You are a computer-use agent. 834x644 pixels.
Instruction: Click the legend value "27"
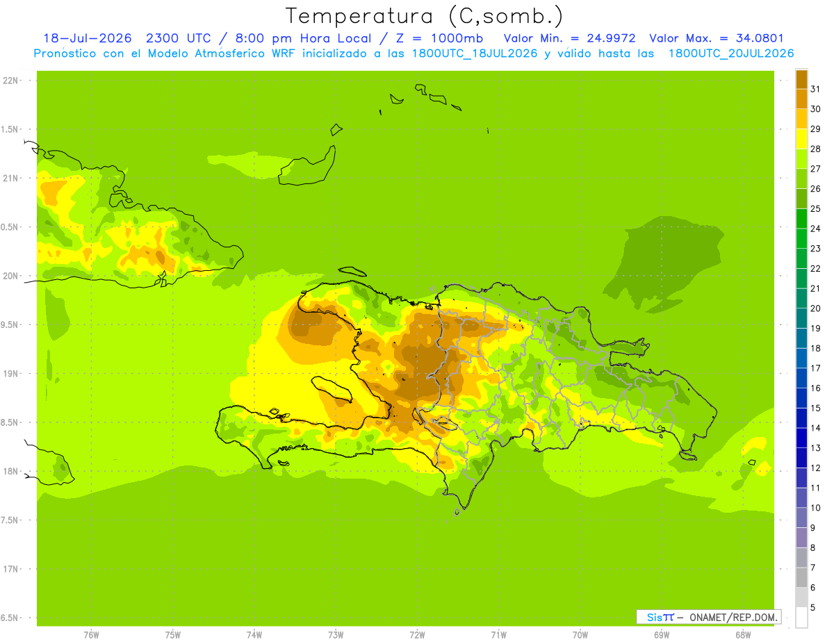point(815,169)
